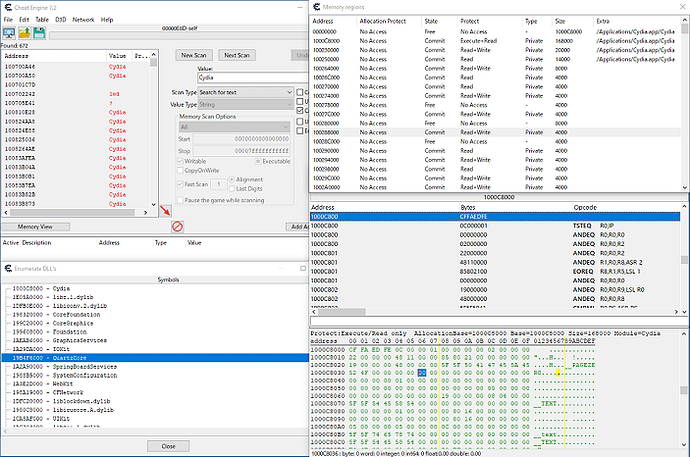This screenshot has height=457, width=690.
Task: Open the Help menu
Action: pos(107,20)
